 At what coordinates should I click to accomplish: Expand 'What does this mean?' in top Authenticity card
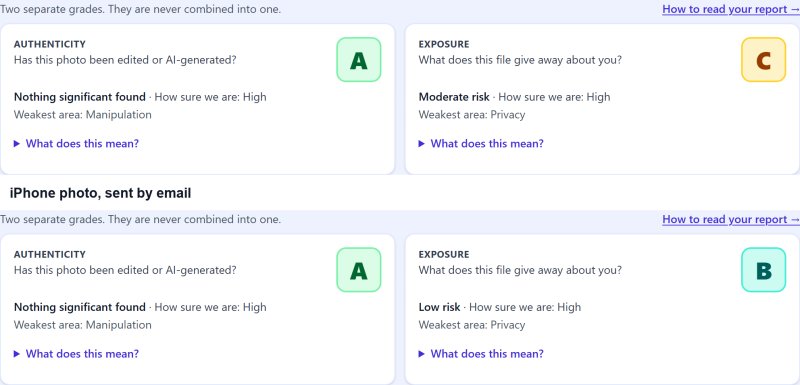(76, 143)
